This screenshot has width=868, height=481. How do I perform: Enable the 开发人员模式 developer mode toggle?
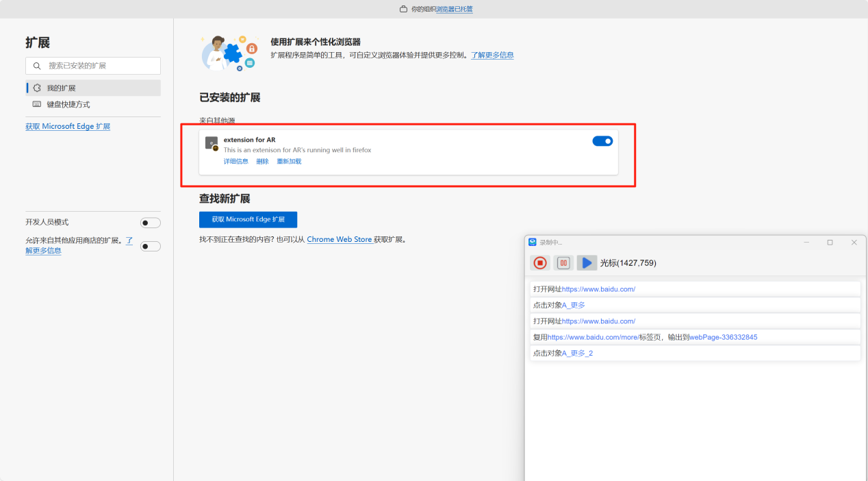point(150,223)
